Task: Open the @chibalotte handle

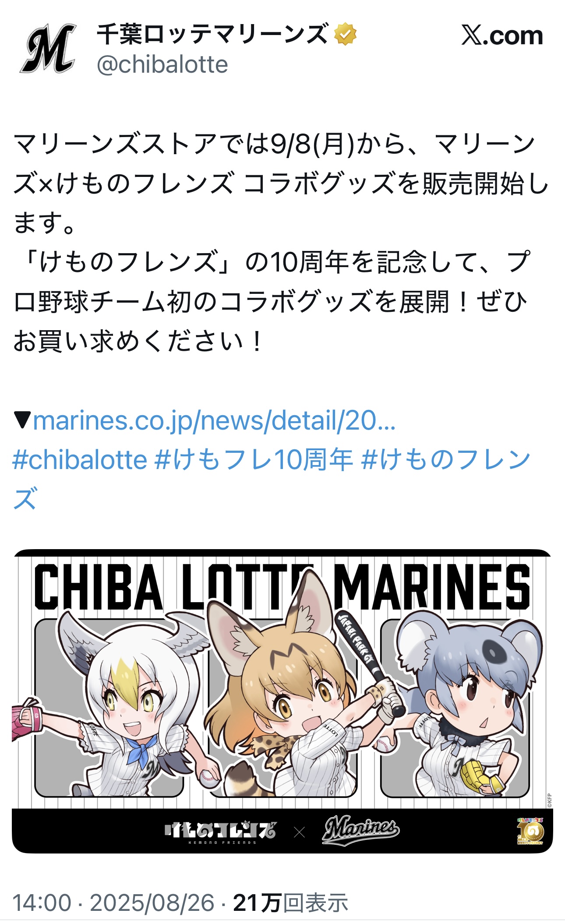Action: (x=162, y=65)
